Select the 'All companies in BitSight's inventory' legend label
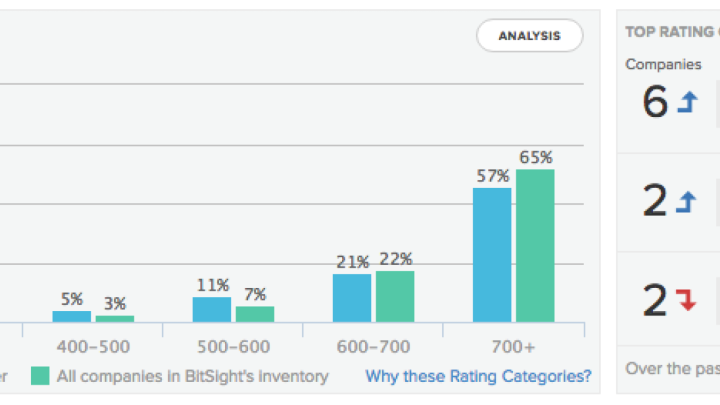The height and width of the screenshot is (405, 720). point(192,377)
